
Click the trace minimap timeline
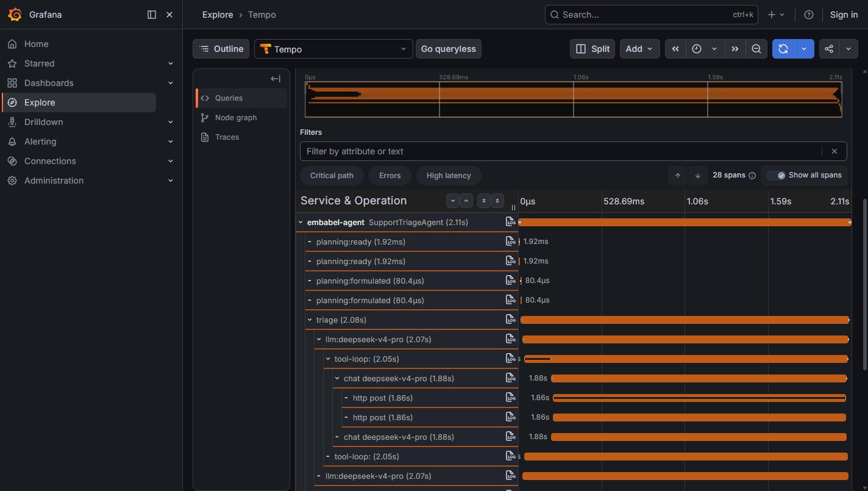(x=574, y=99)
